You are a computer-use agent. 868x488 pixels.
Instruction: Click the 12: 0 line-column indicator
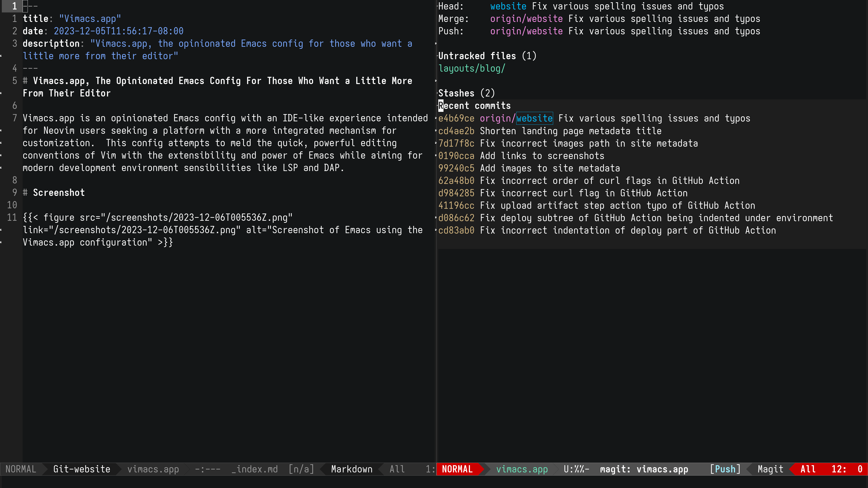(x=847, y=469)
